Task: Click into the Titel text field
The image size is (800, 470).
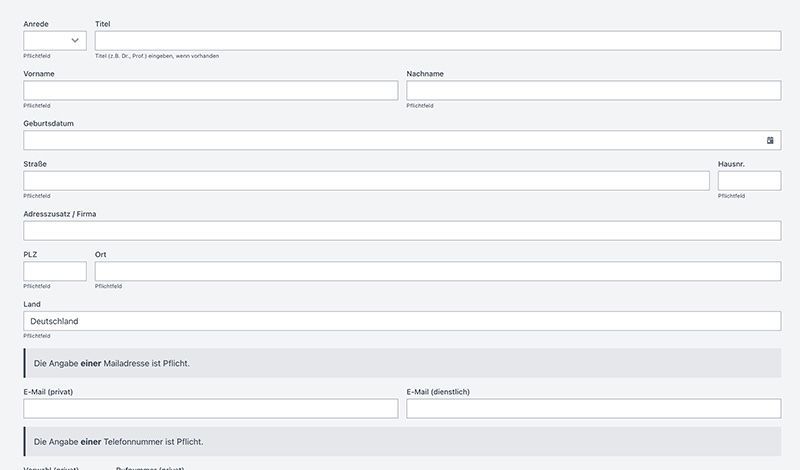Action: coord(437,40)
